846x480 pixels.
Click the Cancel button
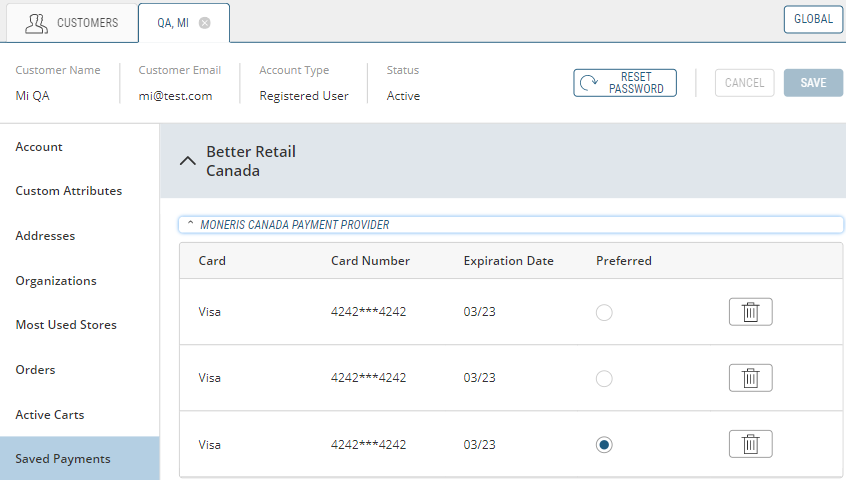coord(744,83)
